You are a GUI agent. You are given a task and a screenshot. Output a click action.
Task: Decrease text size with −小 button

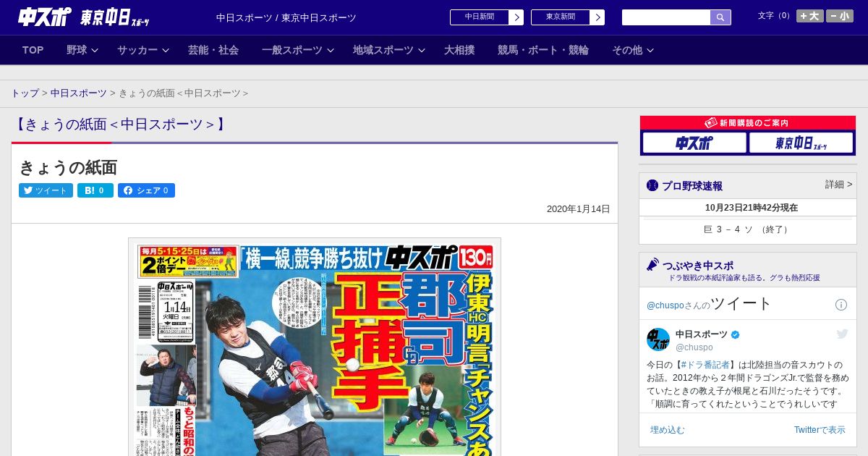point(840,16)
